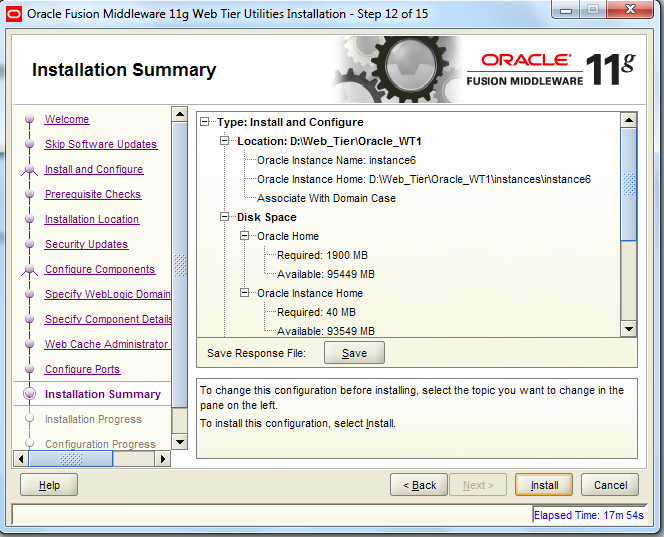Open the Skip Software Updates step
The width and height of the screenshot is (664, 537).
point(101,144)
